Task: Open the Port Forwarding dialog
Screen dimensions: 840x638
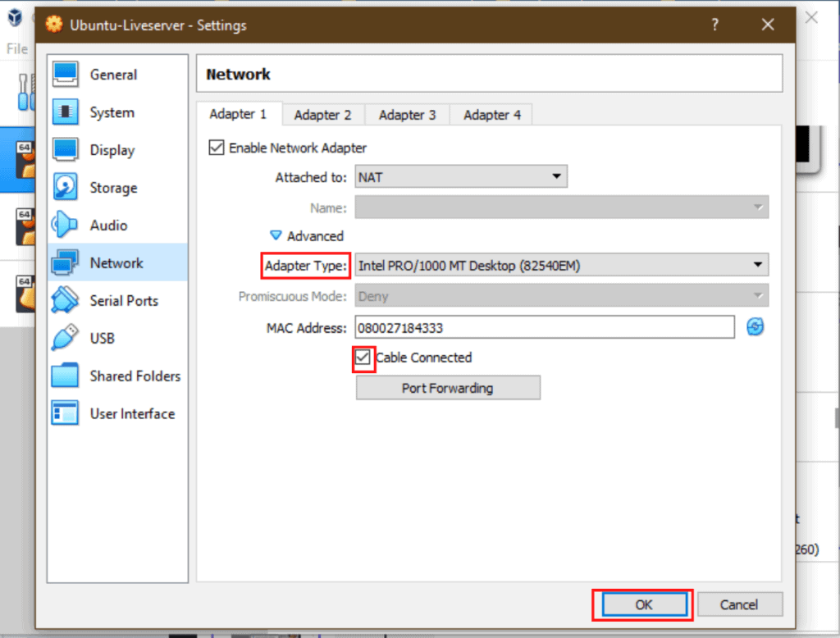Action: 447,388
